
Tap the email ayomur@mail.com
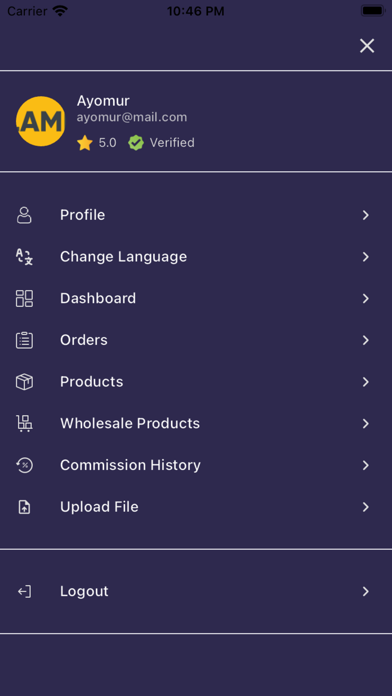132,117
